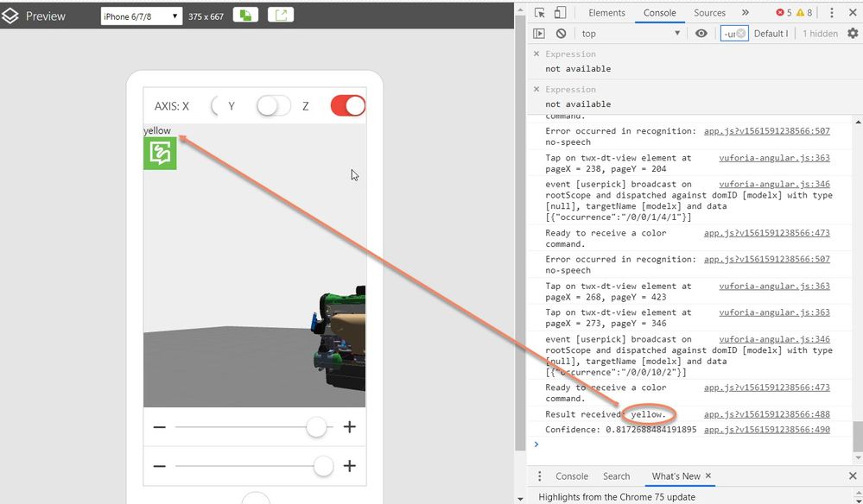Toggle the Y axis switch
This screenshot has width=863, height=504.
pyautogui.click(x=274, y=106)
